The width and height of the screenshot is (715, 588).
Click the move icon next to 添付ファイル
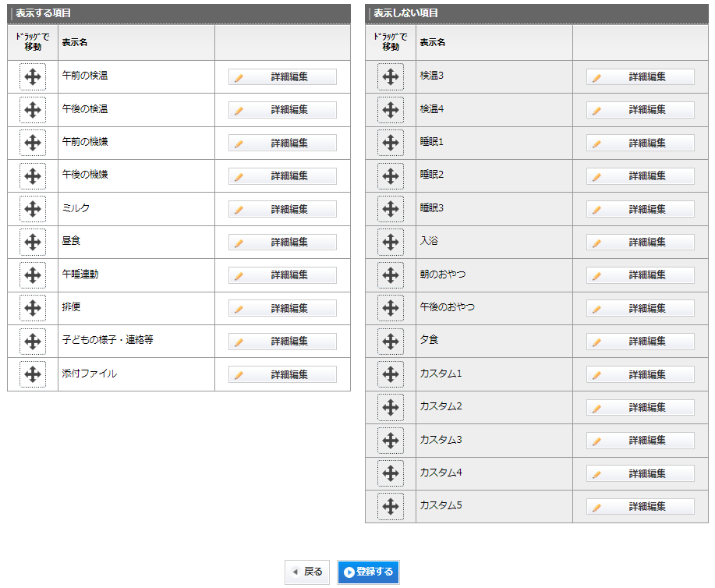click(x=33, y=374)
